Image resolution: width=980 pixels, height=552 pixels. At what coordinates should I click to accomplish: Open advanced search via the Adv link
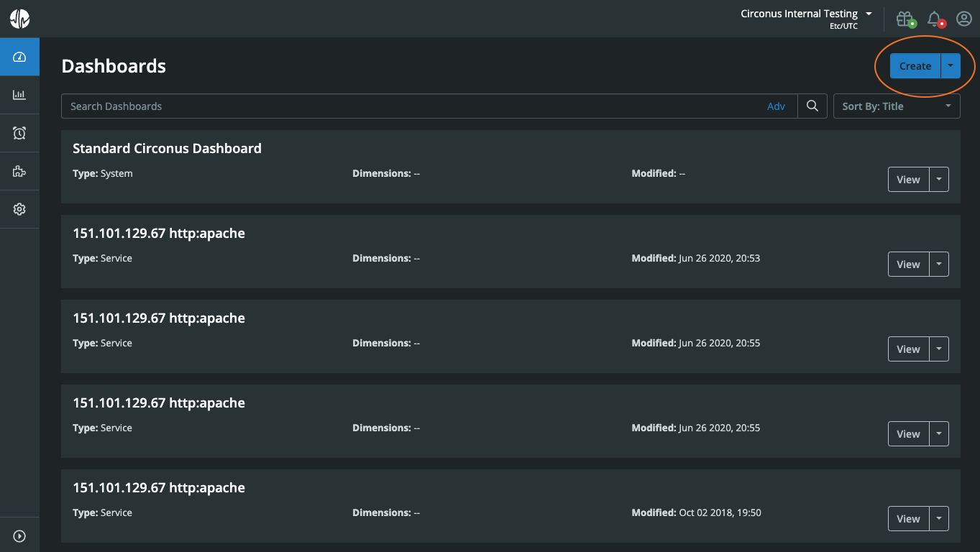777,106
